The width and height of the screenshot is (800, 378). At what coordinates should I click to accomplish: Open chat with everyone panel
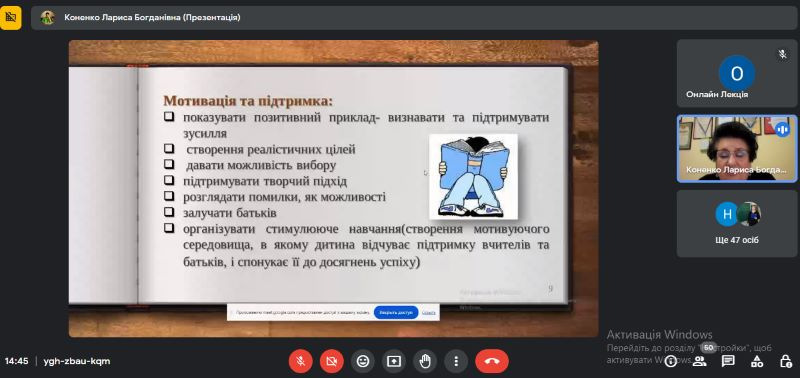(x=728, y=361)
